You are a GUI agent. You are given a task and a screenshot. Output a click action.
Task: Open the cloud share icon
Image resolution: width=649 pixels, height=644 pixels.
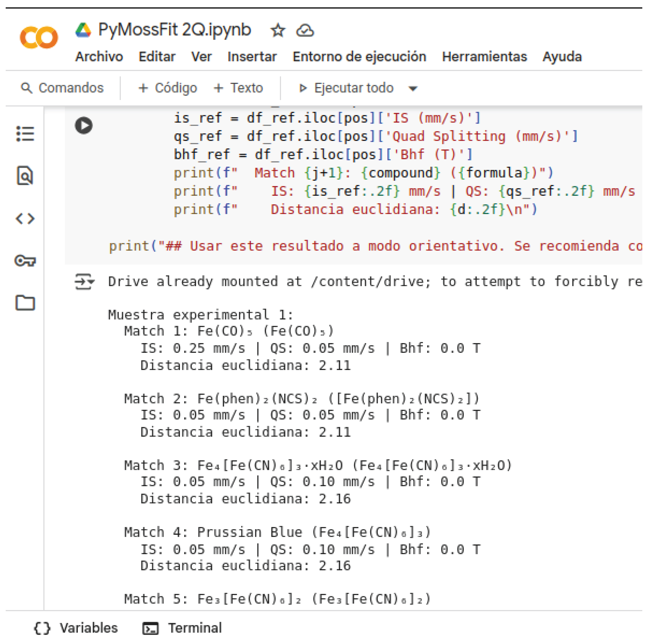pos(305,31)
